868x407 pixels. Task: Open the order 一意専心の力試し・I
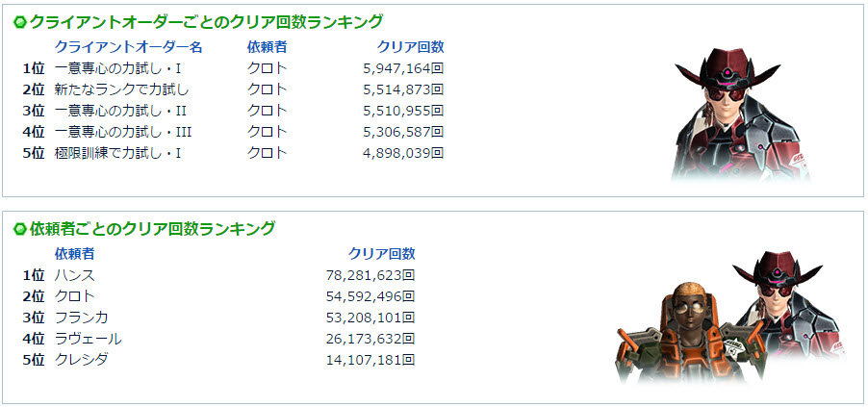118,68
